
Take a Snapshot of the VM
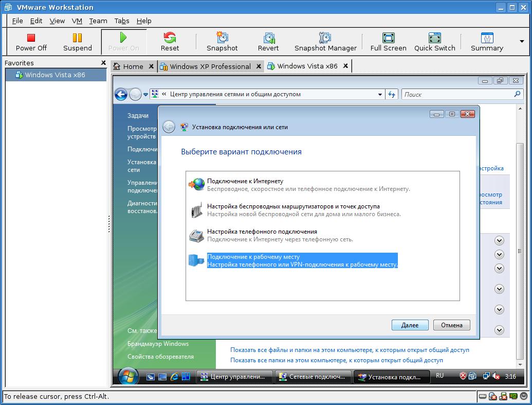click(222, 42)
